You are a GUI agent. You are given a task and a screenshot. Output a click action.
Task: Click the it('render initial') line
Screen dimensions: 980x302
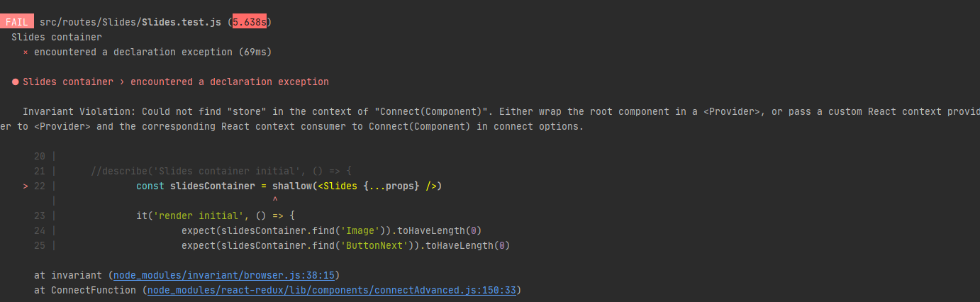point(216,216)
